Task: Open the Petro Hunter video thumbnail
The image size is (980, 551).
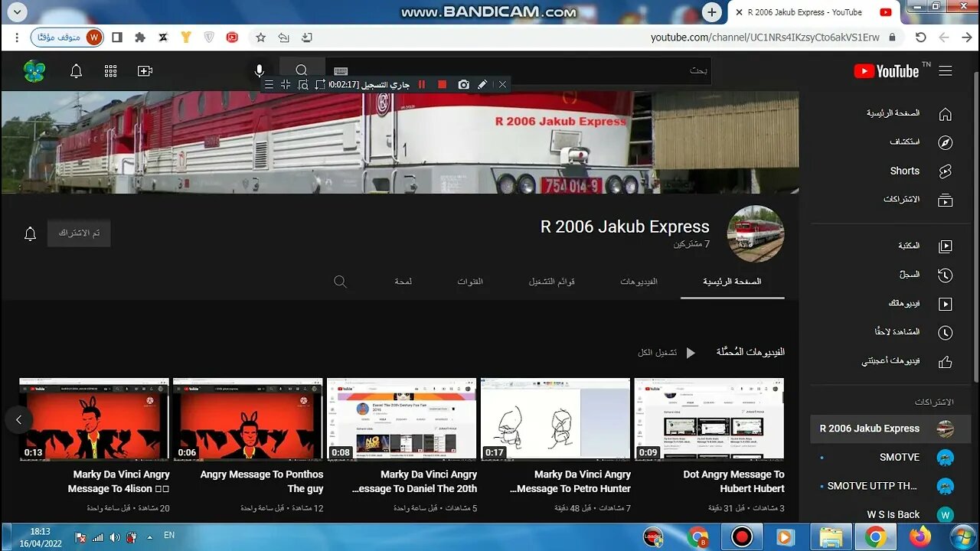Action: [x=555, y=419]
